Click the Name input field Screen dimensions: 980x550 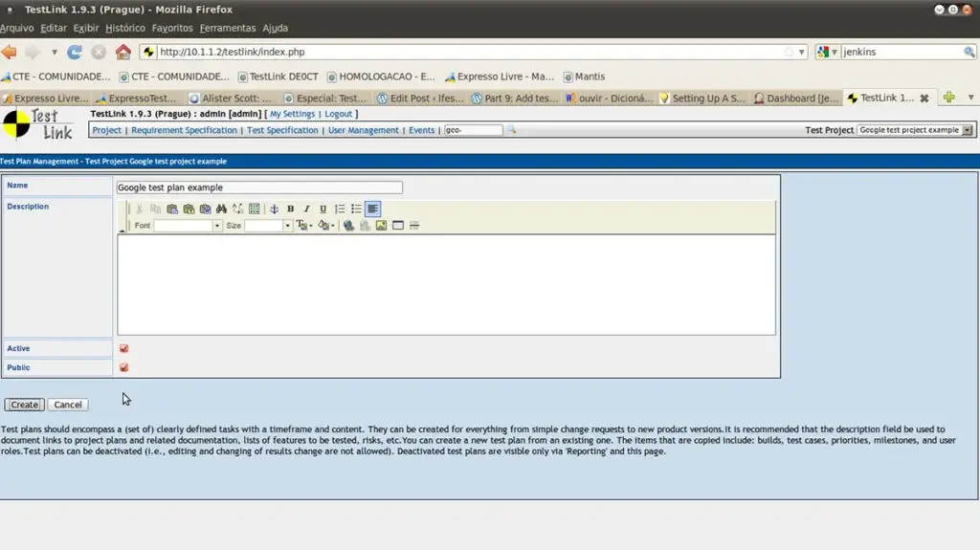point(259,187)
